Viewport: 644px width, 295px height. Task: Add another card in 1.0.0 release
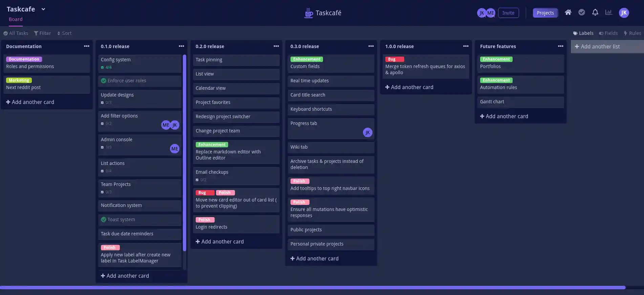tap(409, 87)
